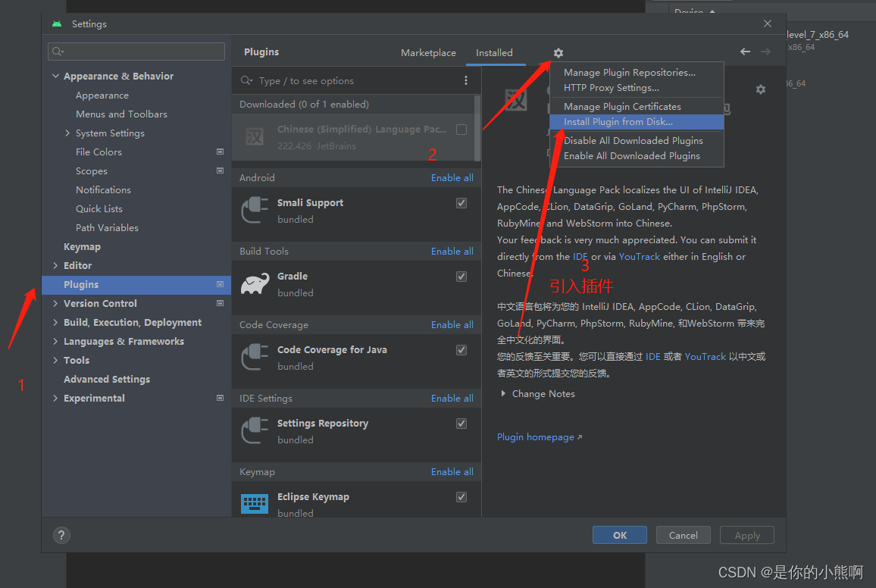The image size is (876, 588).
Task: Select Menus and Toolbars tree item
Action: click(121, 114)
